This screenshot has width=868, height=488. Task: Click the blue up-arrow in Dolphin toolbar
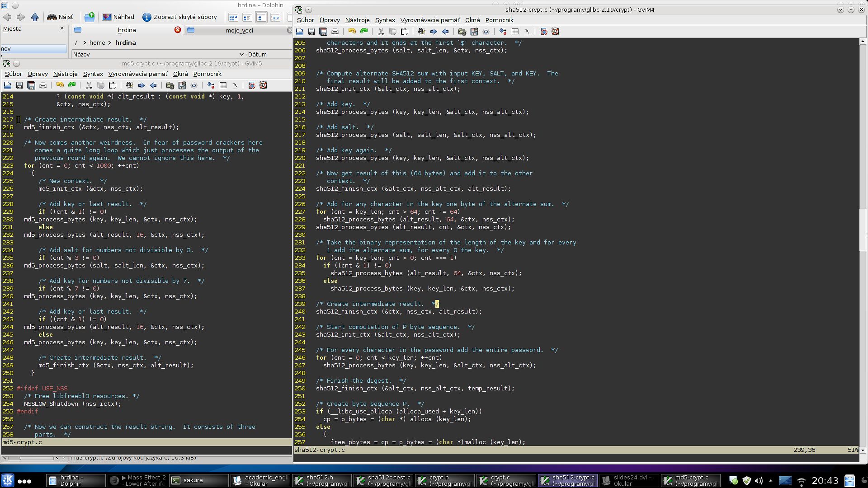click(35, 17)
